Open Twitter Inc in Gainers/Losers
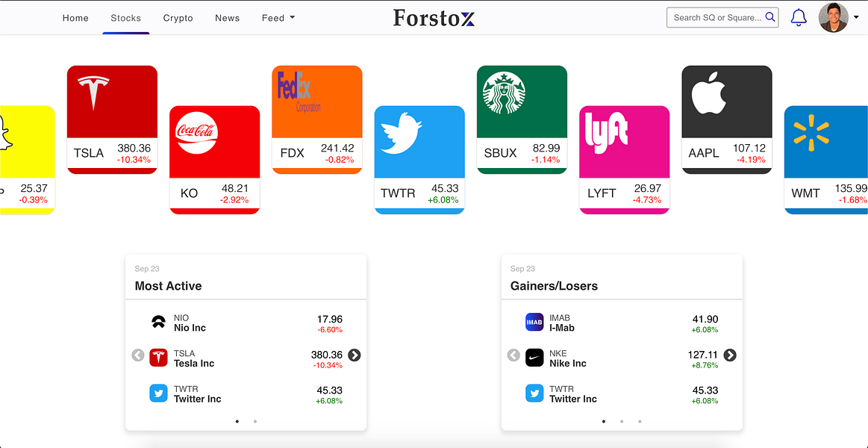The height and width of the screenshot is (448, 868). point(622,393)
